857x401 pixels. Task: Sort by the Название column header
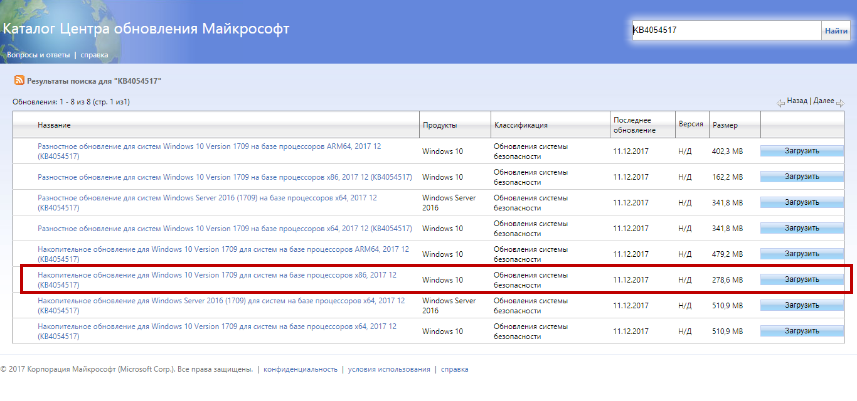[54, 125]
